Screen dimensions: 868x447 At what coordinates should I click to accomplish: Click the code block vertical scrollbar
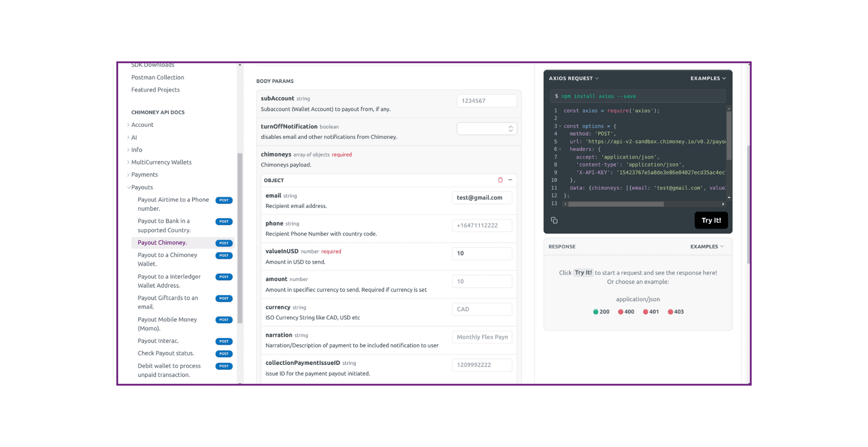(x=729, y=136)
